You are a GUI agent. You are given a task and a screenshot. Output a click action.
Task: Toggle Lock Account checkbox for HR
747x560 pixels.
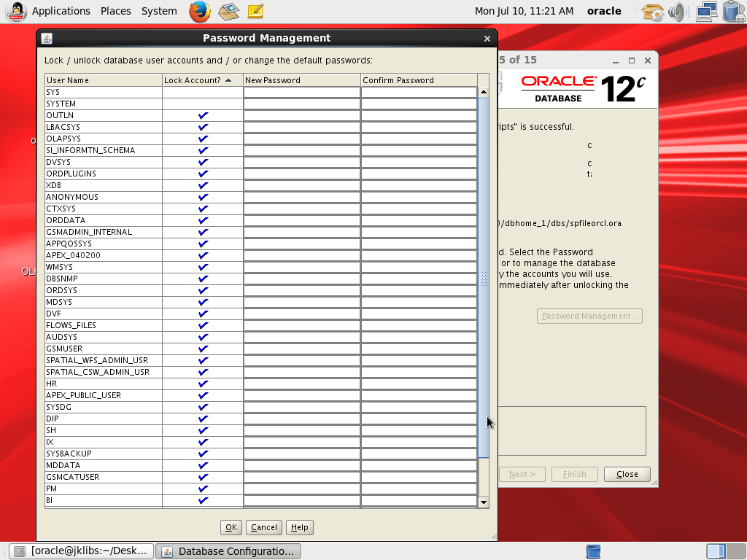coord(203,384)
